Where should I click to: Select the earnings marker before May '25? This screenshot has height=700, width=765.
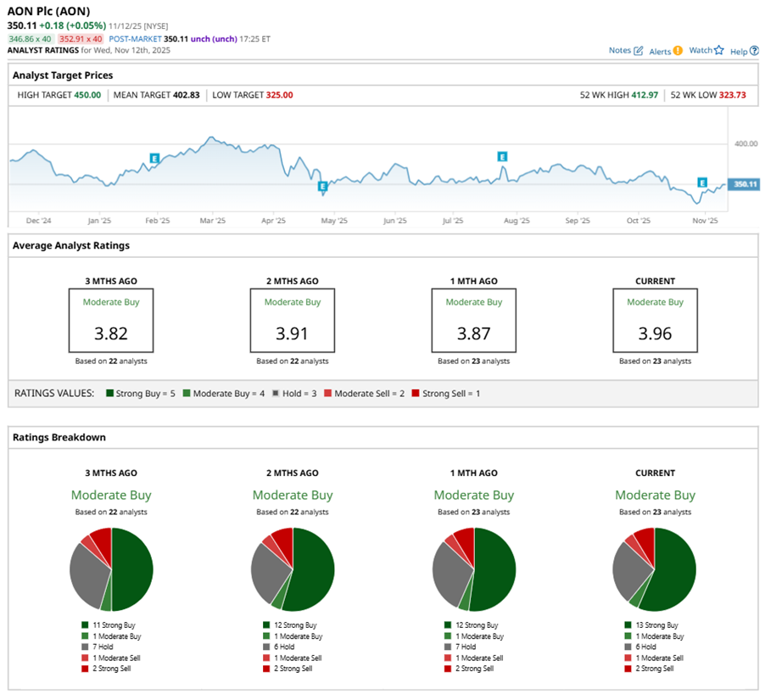point(322,186)
